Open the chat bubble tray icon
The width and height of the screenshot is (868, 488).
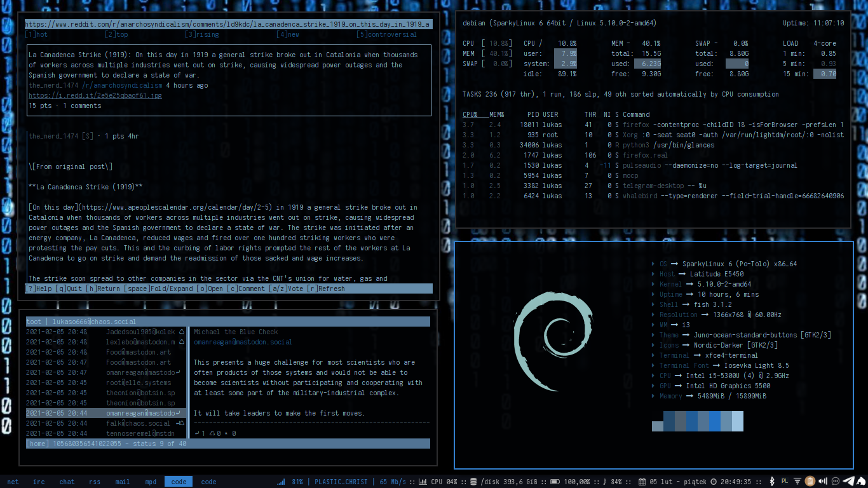tap(836, 482)
